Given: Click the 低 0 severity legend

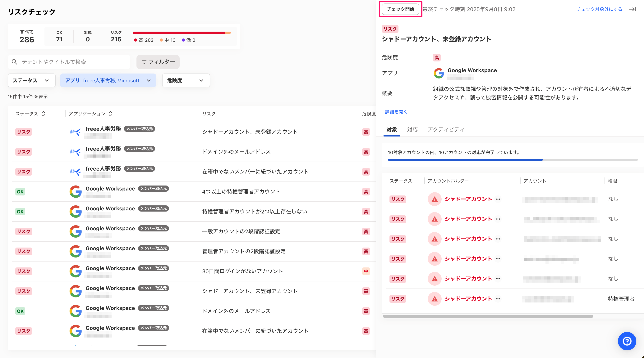Looking at the screenshot, I should [188, 40].
